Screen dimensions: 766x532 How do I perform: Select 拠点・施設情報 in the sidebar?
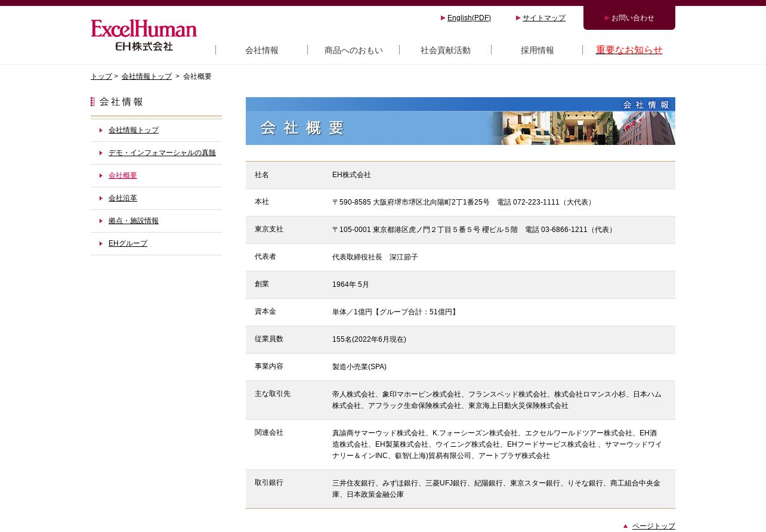pyautogui.click(x=134, y=221)
